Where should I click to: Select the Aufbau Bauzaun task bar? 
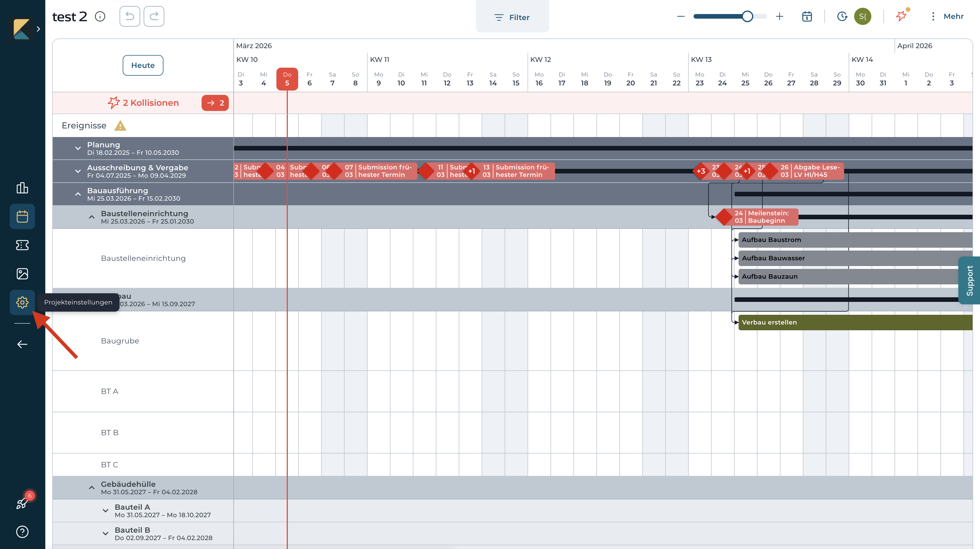click(855, 277)
